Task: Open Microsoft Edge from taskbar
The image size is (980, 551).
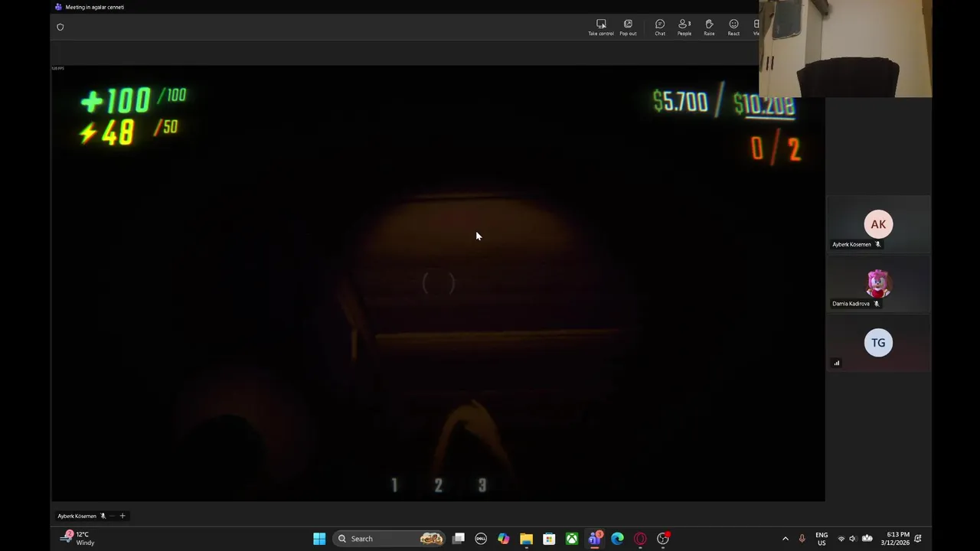Action: tap(617, 539)
